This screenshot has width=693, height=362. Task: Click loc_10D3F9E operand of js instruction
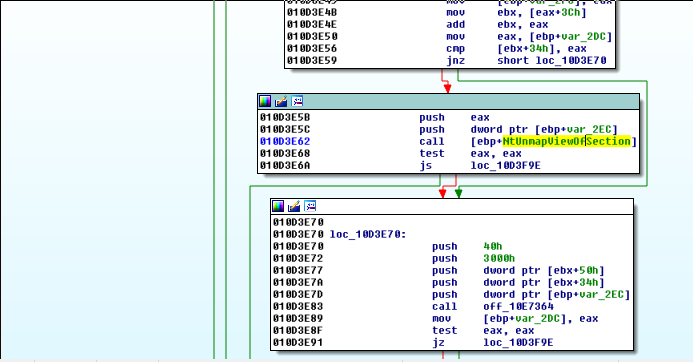click(506, 165)
